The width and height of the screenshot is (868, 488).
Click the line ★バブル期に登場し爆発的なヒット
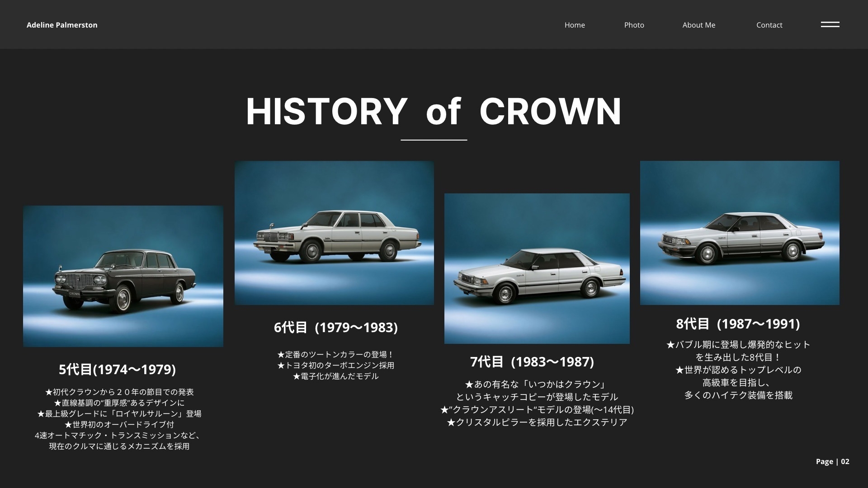click(738, 344)
